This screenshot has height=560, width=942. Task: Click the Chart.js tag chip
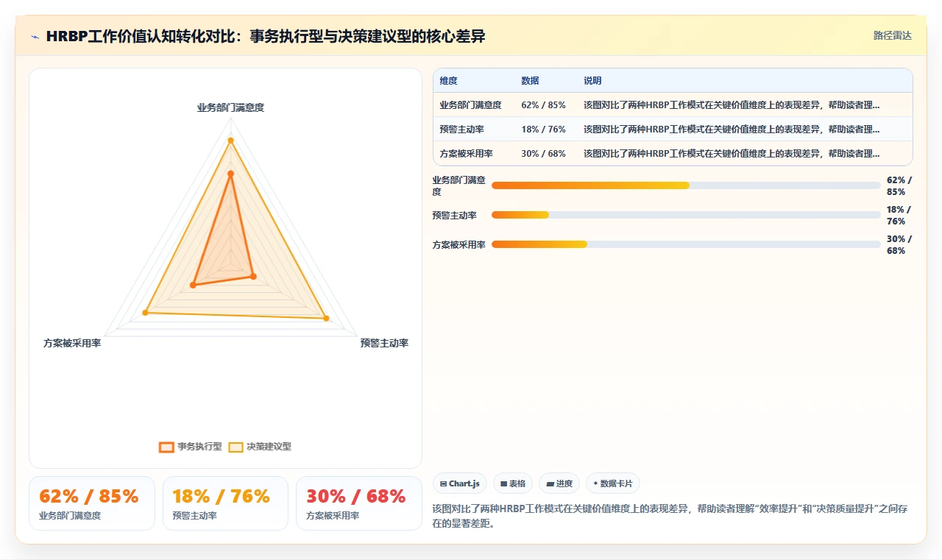tap(460, 483)
